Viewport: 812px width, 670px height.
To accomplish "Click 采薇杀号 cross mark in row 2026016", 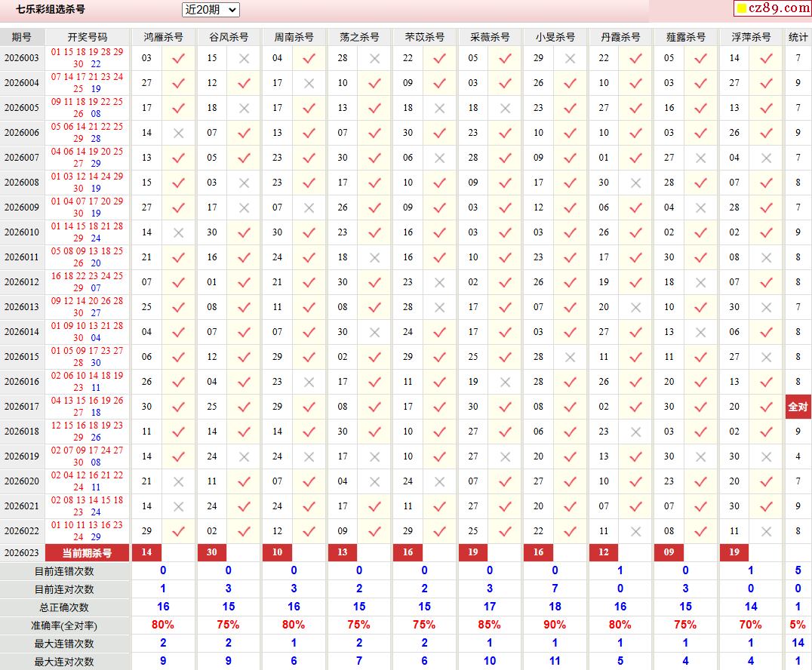I will (x=505, y=382).
